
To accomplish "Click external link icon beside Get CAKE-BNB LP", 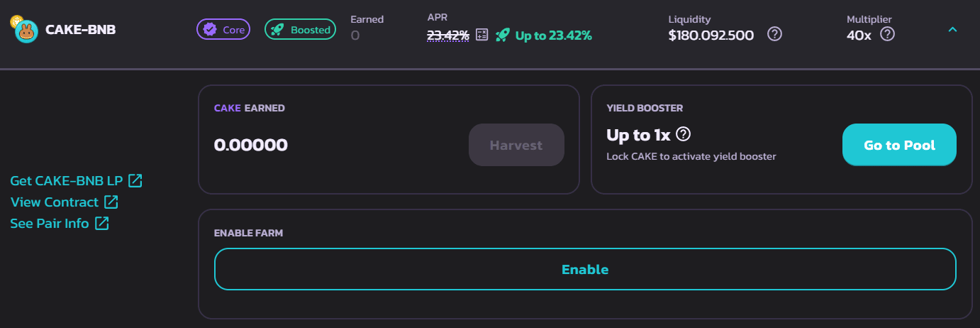I will tap(135, 180).
